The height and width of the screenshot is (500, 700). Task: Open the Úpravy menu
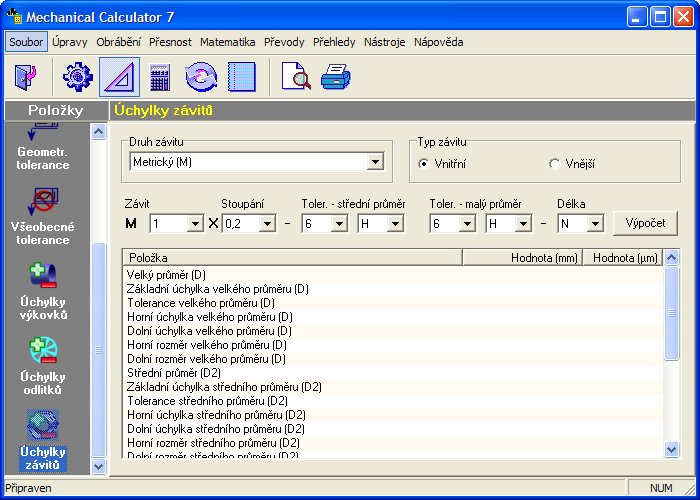pos(70,42)
